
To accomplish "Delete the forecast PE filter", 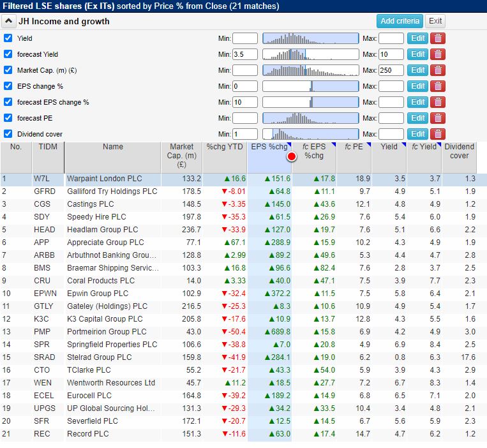I will coord(437,118).
